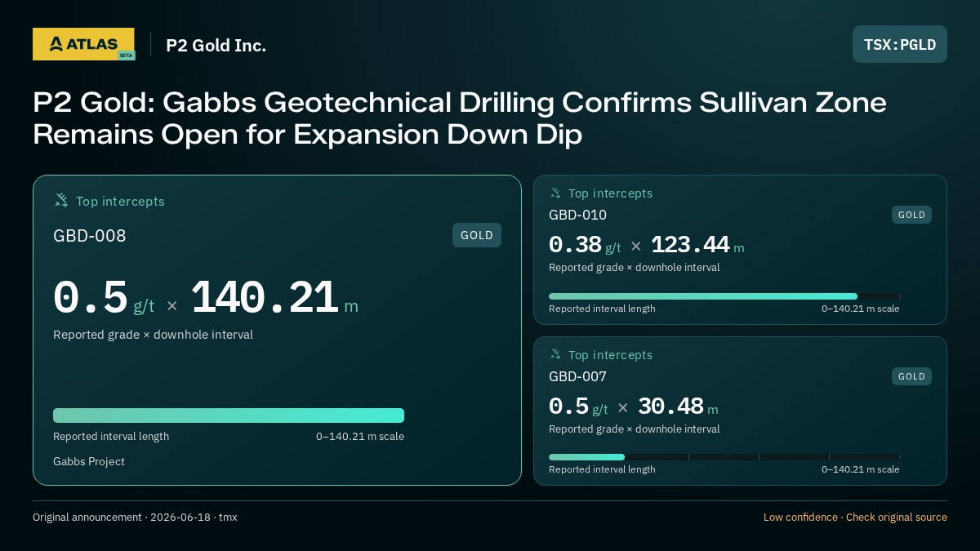Select the GBD-007 hole label
Screen dimensions: 980x551
pos(577,376)
